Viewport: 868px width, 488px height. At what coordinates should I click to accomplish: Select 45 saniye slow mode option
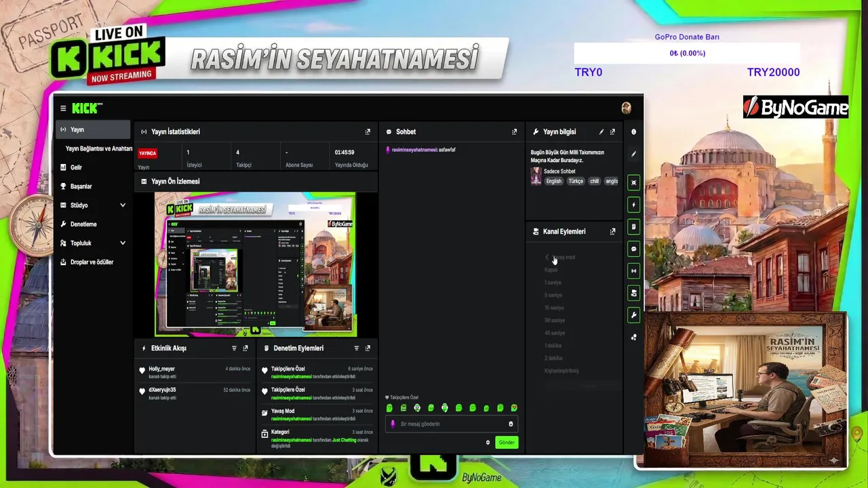click(555, 333)
